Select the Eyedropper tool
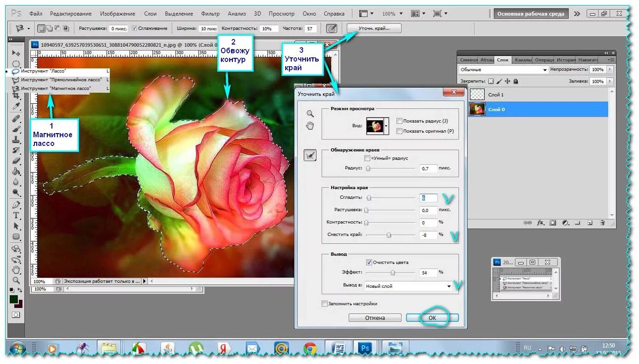The height and width of the screenshot is (364, 639). 16,106
